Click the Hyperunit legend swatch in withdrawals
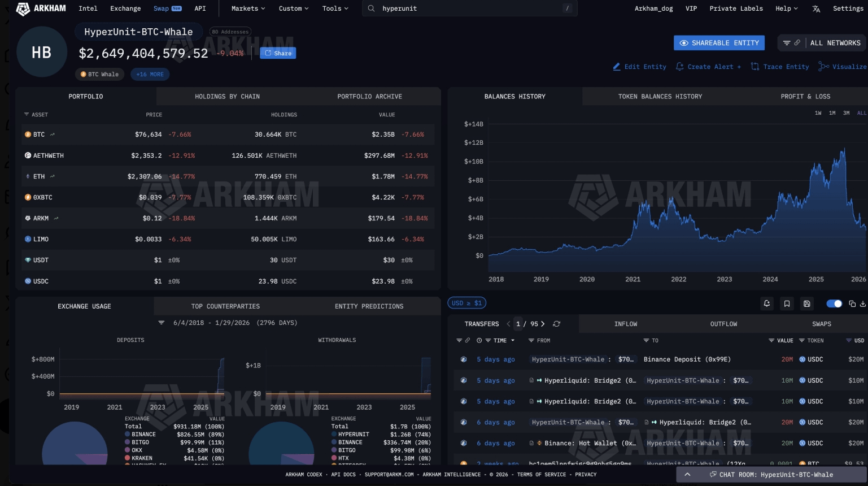Screen dimensions: 868x486 tap(334, 435)
